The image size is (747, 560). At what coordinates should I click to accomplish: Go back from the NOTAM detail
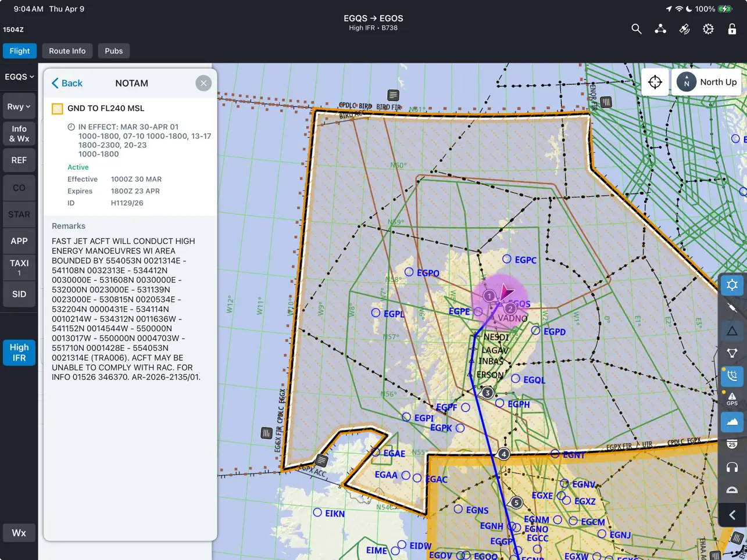pyautogui.click(x=67, y=83)
